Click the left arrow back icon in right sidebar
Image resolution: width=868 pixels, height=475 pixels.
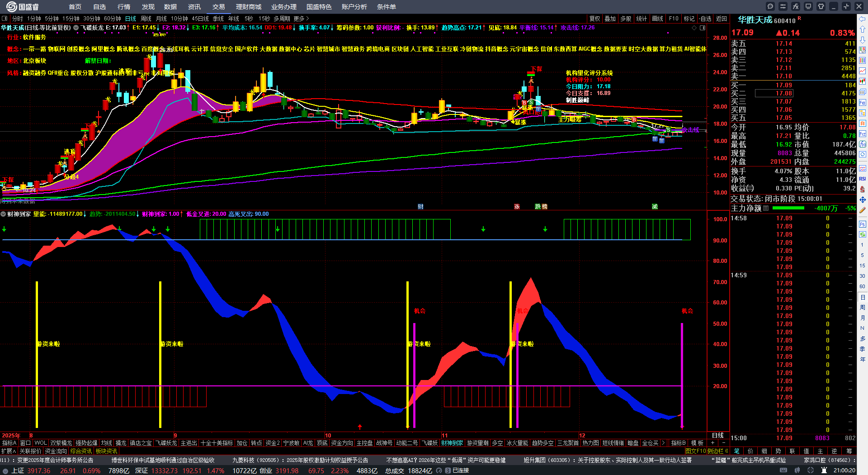point(863,19)
